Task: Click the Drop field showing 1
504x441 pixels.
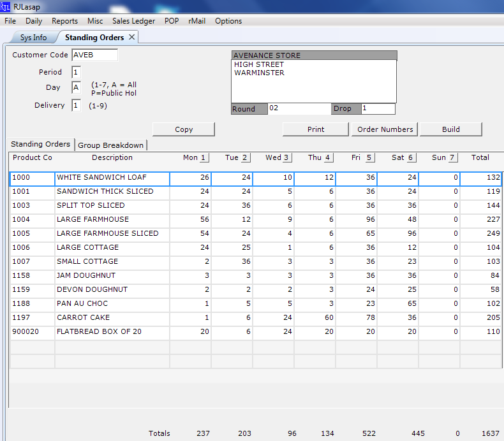Action: coord(378,108)
